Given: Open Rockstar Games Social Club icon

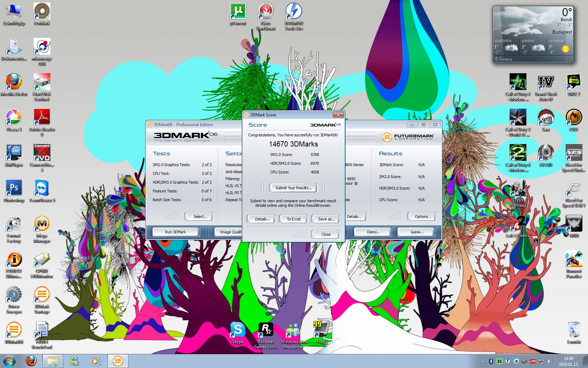Looking at the screenshot, I should click(266, 335).
